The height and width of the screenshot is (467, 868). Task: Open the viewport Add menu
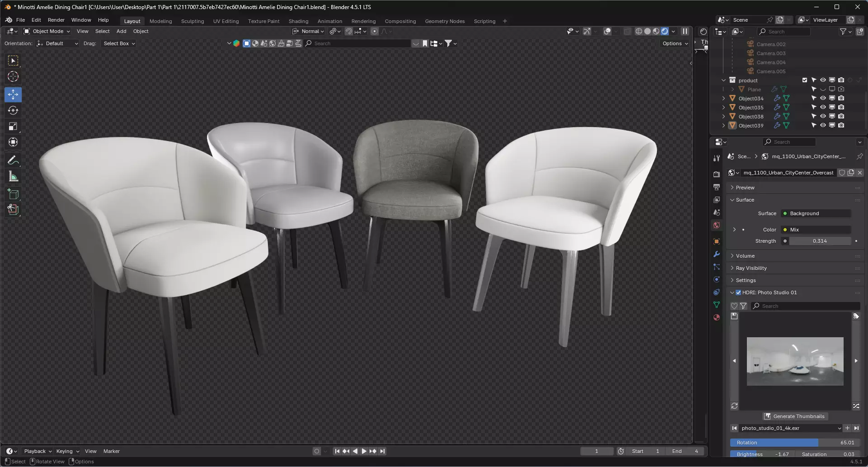122,31
